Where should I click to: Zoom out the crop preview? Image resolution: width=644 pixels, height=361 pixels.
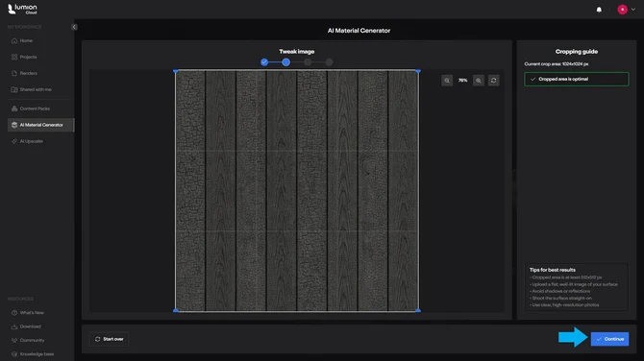coord(447,81)
